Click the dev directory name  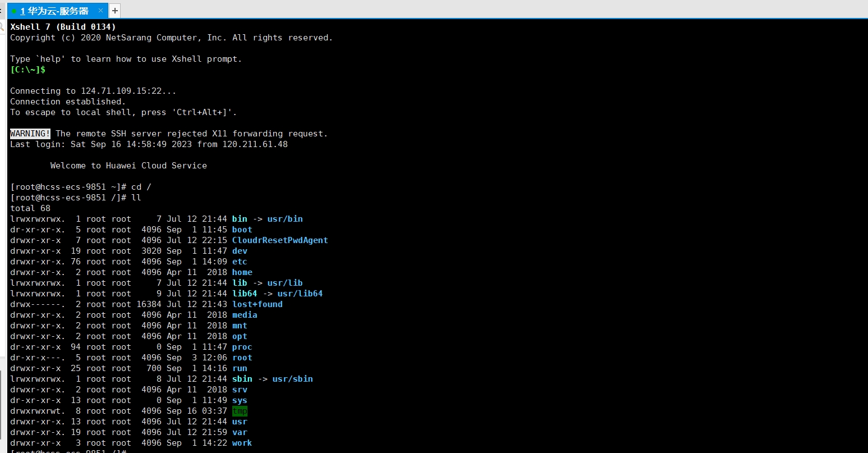coord(240,251)
